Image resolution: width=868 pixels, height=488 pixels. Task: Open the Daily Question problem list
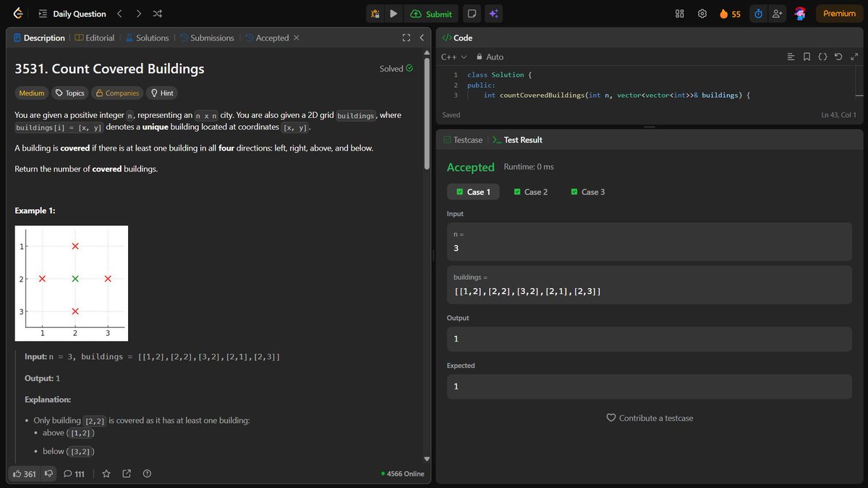click(x=72, y=14)
